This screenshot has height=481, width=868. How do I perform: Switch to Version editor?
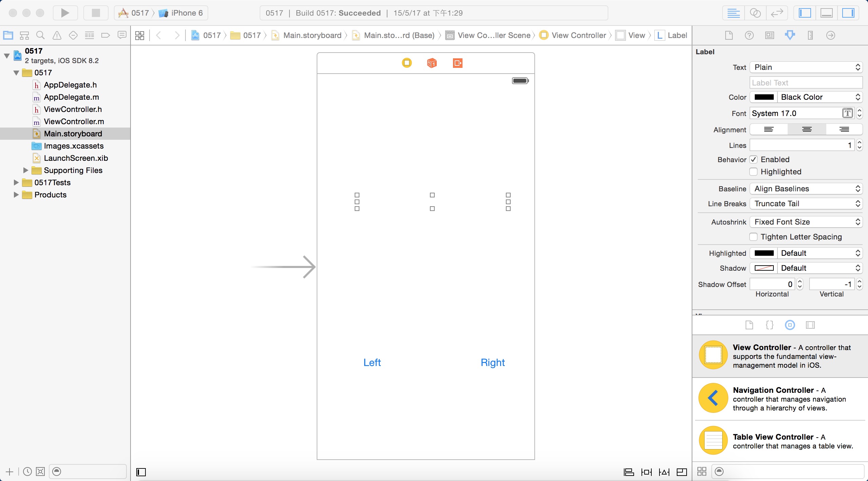(x=777, y=13)
